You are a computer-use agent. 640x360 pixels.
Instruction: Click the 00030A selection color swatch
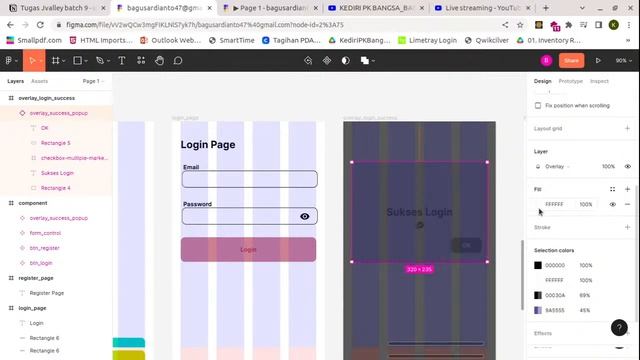[538, 295]
